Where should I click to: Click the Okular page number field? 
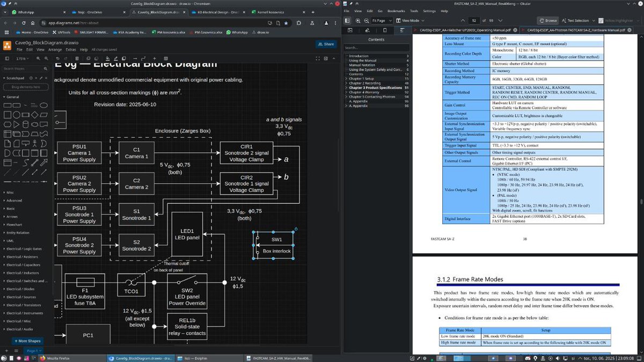point(474,20)
